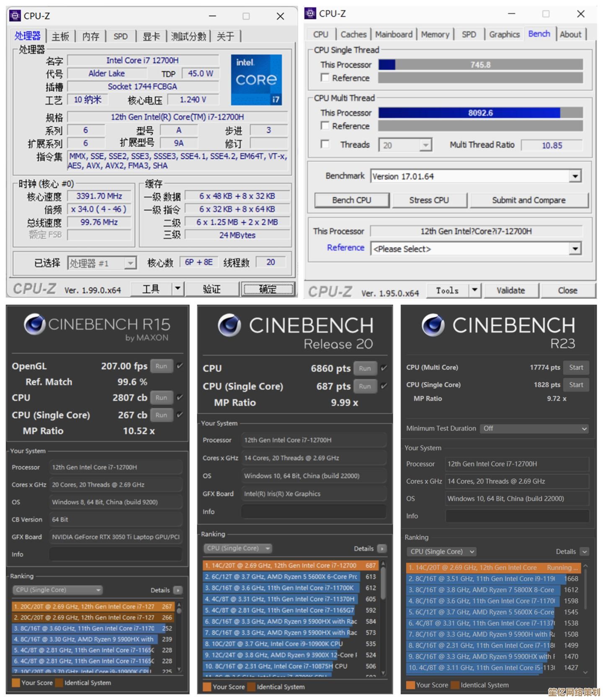Image resolution: width=603 pixels, height=700 pixels.
Task: Click the CPU-Z app icon in the Chinese window title bar
Action: coord(15,16)
